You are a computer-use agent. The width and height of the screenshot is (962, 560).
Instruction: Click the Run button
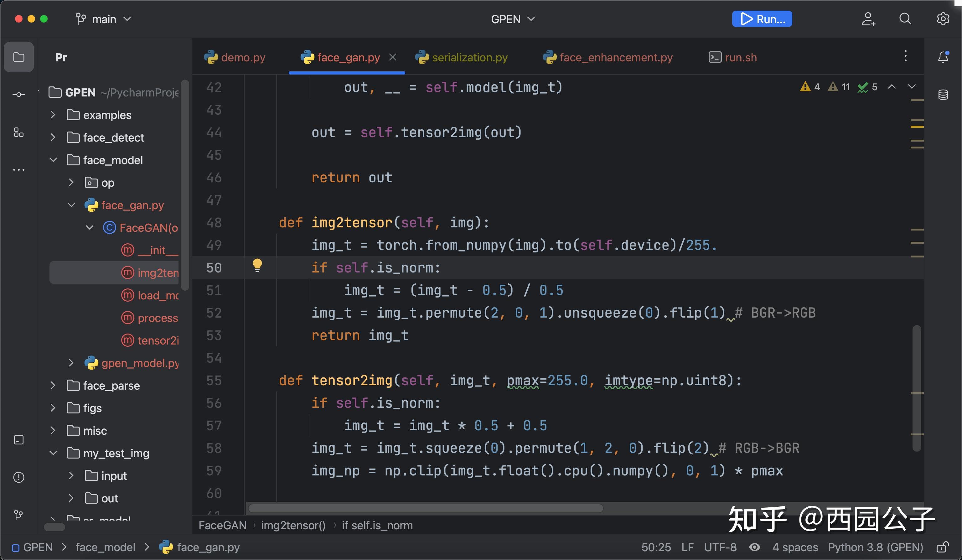pos(762,19)
